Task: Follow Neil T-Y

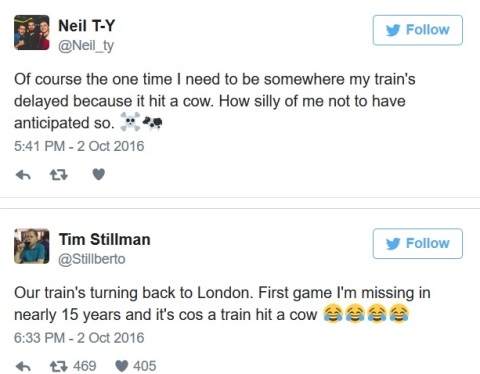Action: click(418, 30)
